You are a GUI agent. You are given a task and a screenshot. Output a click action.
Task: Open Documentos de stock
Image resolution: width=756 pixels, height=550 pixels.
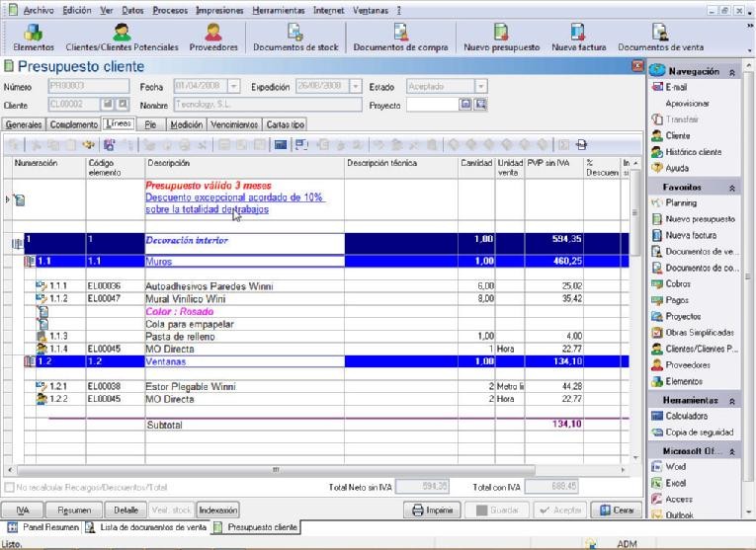click(x=294, y=38)
